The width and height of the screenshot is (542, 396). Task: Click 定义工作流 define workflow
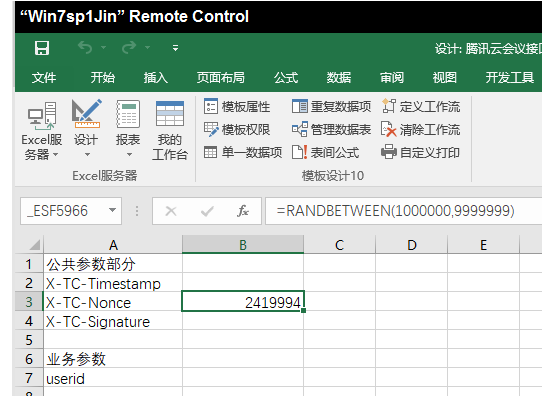(421, 106)
